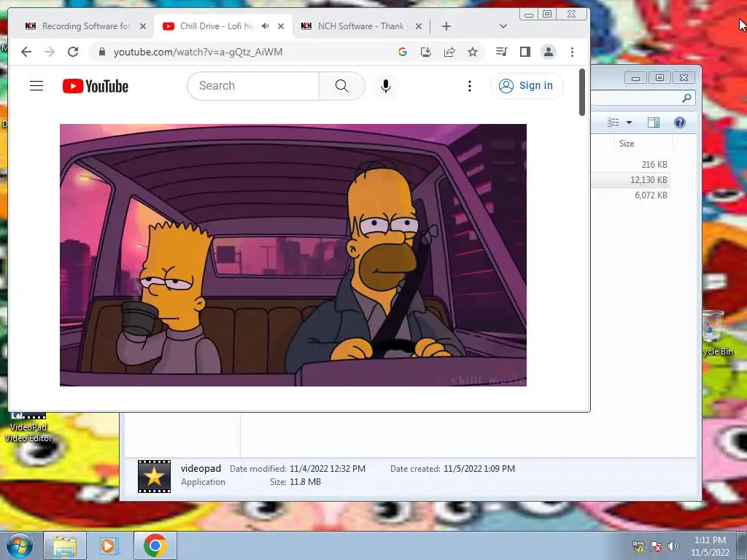The image size is (747, 560).
Task: Open Chrome profile avatar
Action: [x=549, y=52]
